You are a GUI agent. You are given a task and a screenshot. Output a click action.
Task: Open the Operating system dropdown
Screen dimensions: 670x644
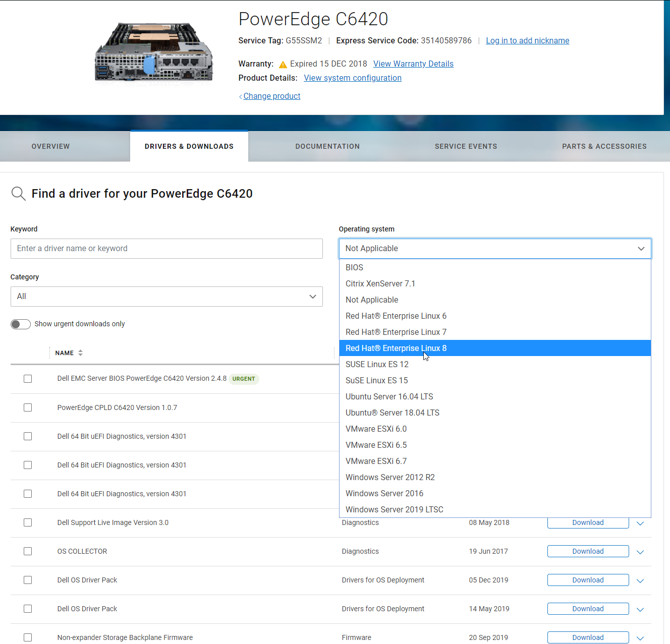[495, 249]
